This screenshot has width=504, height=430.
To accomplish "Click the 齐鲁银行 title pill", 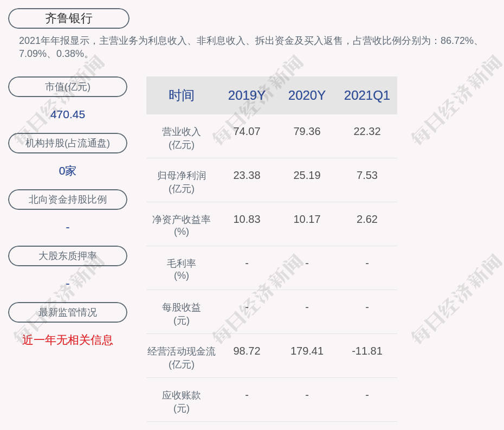I will [x=69, y=18].
